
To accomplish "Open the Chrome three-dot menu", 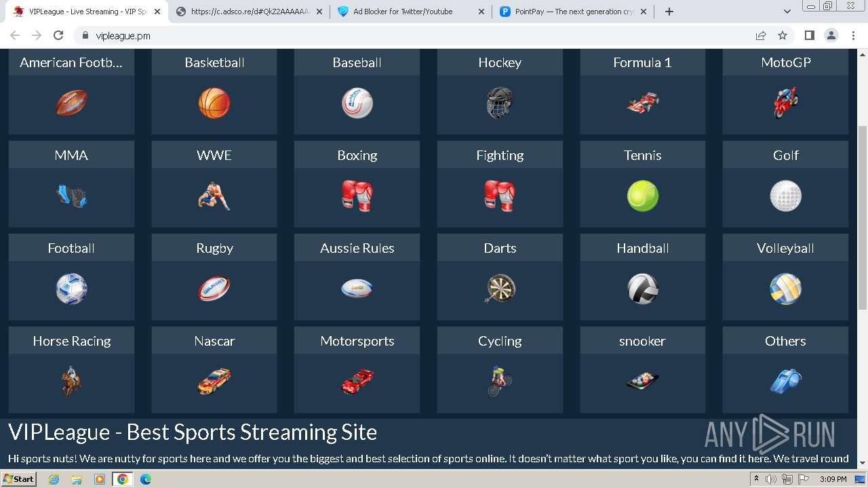I will (854, 35).
